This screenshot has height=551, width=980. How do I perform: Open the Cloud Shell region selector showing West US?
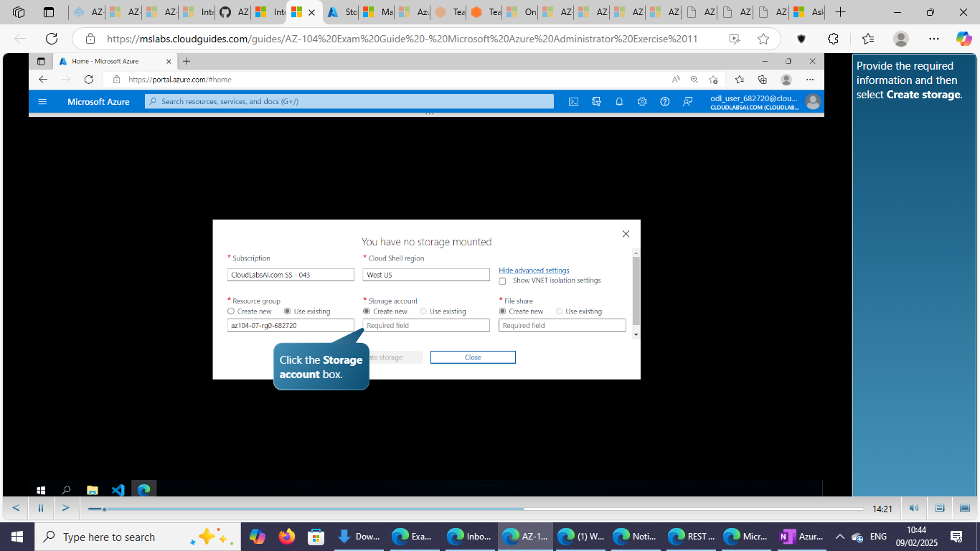coord(425,274)
